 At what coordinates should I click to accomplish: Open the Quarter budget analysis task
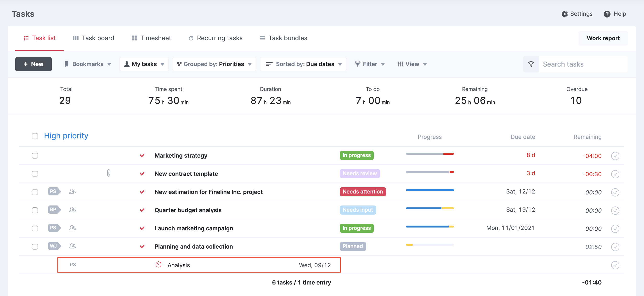coord(188,210)
